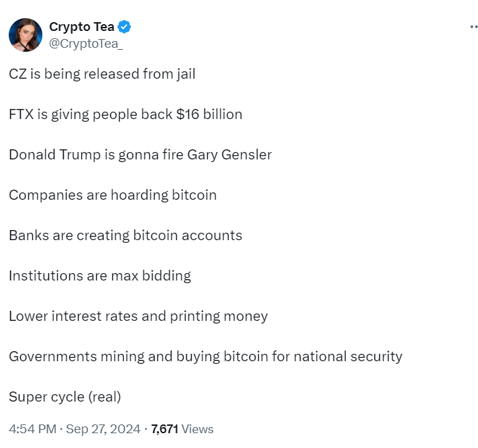Viewport: 478px width, 448px height.
Task: Click the Crypto Tea display name
Action: (81, 27)
